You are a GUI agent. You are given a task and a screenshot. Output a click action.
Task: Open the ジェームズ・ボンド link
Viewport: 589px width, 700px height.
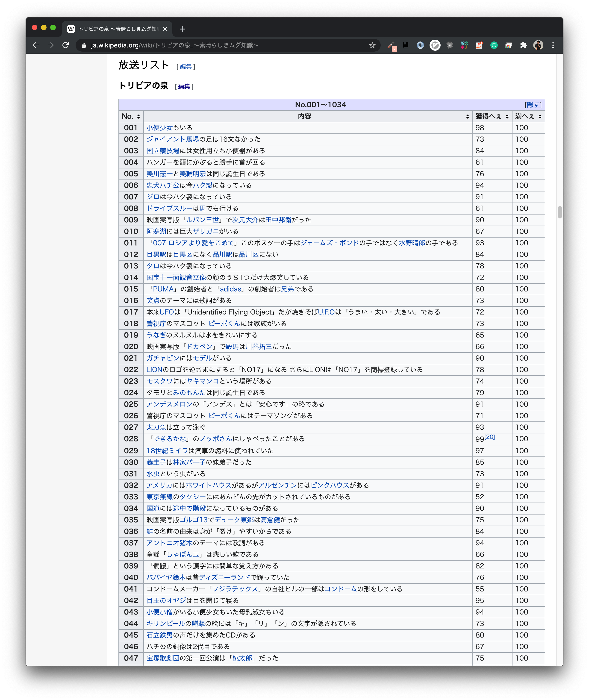[x=330, y=243]
